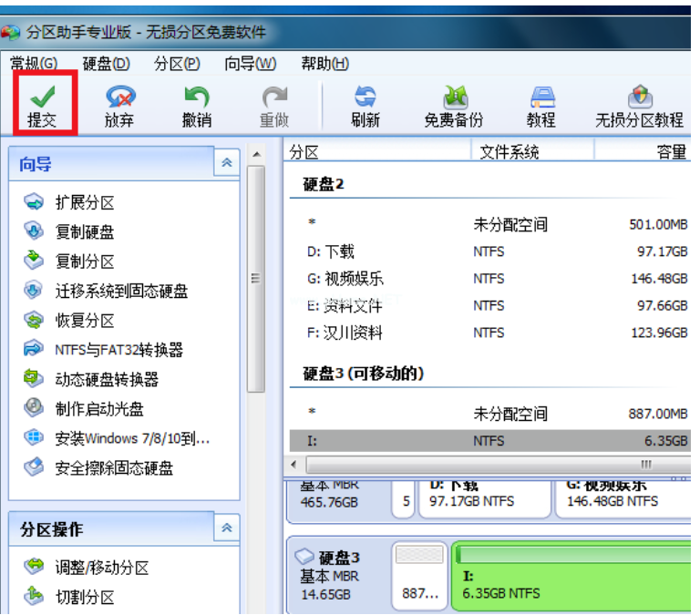Open 无损分区教程 toolbar item
This screenshot has height=615, width=700.
click(x=639, y=97)
